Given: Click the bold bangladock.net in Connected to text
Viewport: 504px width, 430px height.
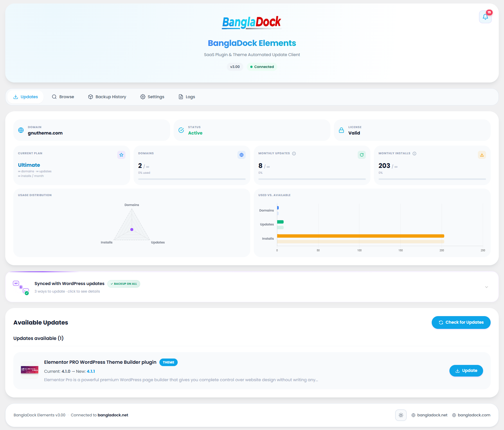Looking at the screenshot, I should pyautogui.click(x=113, y=415).
